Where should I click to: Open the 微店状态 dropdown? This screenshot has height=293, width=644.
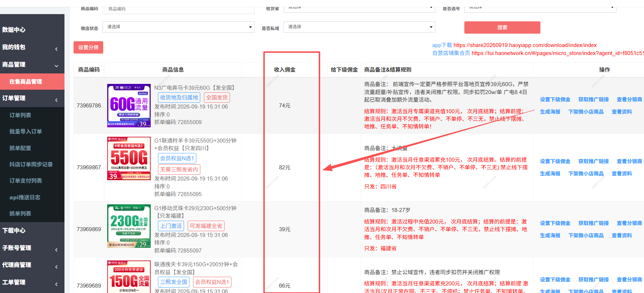point(179,27)
